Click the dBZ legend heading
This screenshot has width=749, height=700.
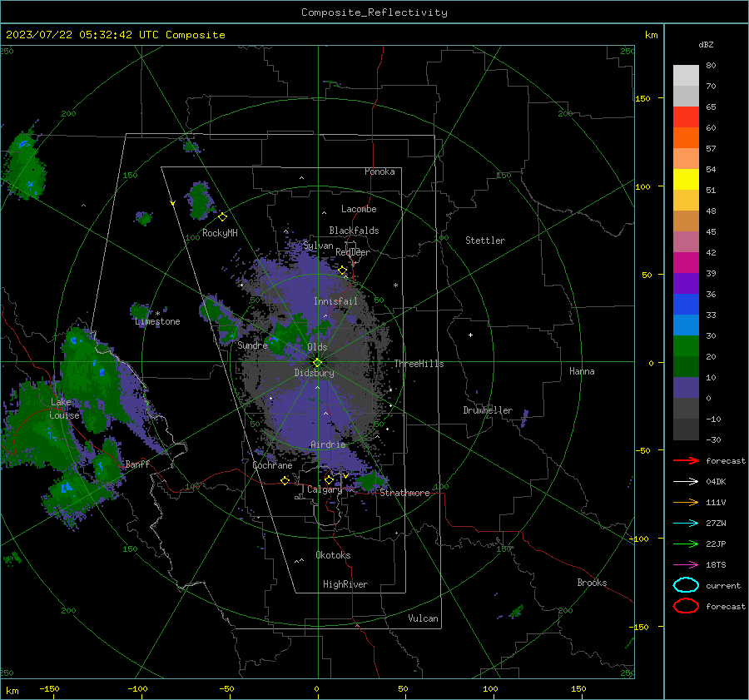coord(706,45)
